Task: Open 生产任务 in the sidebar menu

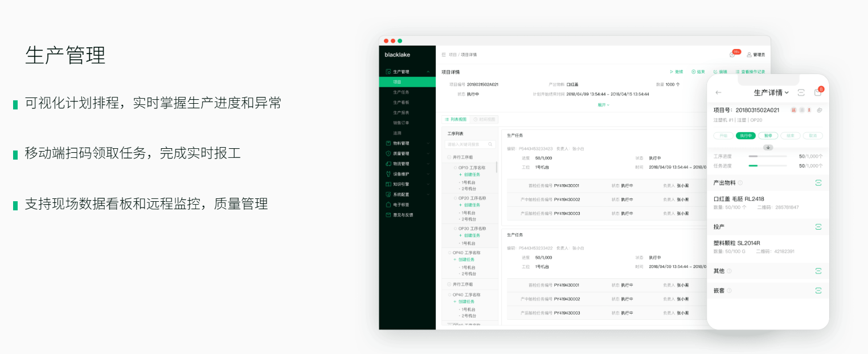Action: click(401, 92)
